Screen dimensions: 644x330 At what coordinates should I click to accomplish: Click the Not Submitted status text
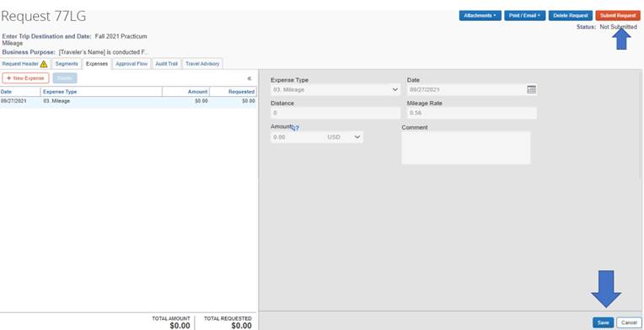pyautogui.click(x=619, y=27)
